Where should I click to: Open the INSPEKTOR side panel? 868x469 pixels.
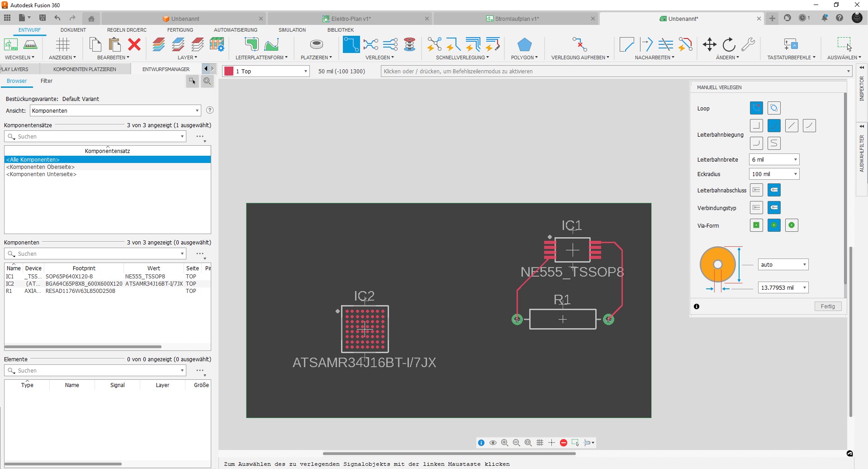tap(862, 88)
